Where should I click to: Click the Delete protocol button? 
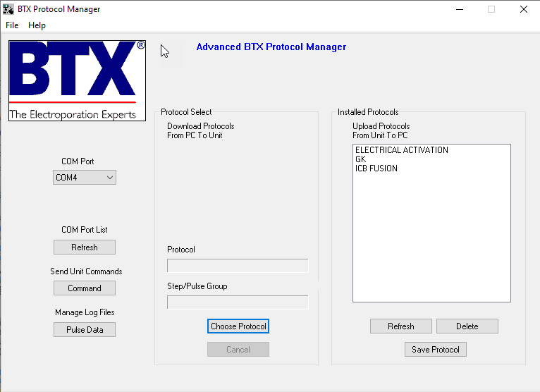point(467,326)
